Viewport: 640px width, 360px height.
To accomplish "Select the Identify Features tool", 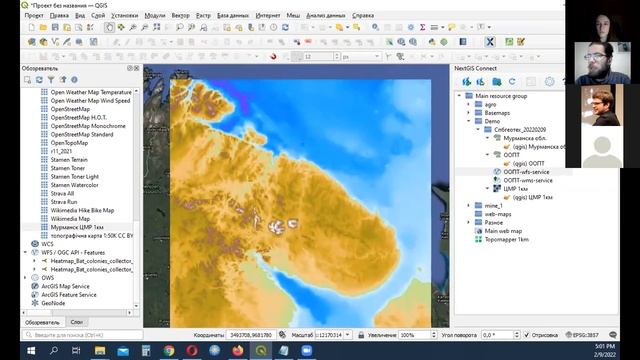I will (x=375, y=27).
